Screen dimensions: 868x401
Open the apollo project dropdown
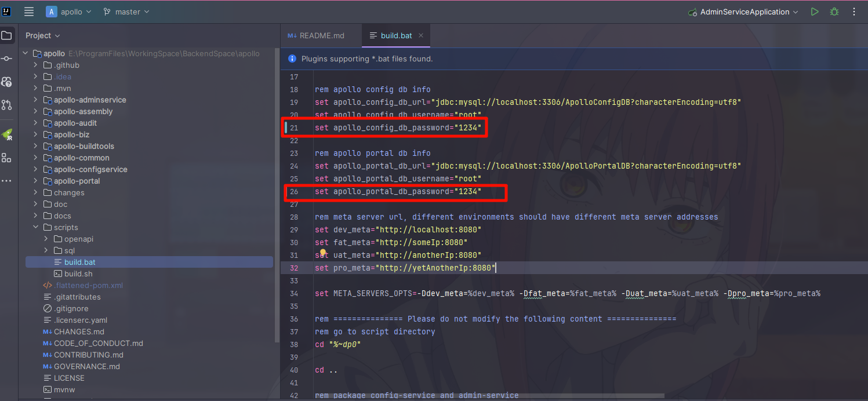(69, 12)
